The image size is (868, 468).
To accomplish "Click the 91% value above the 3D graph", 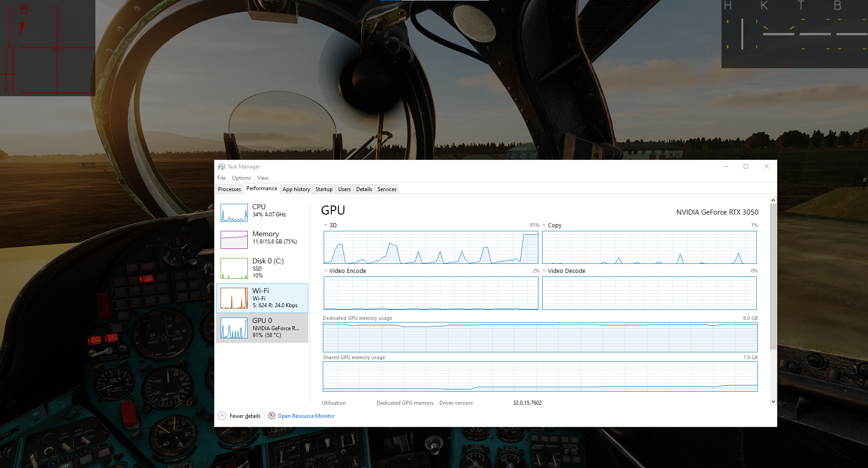I will [534, 225].
